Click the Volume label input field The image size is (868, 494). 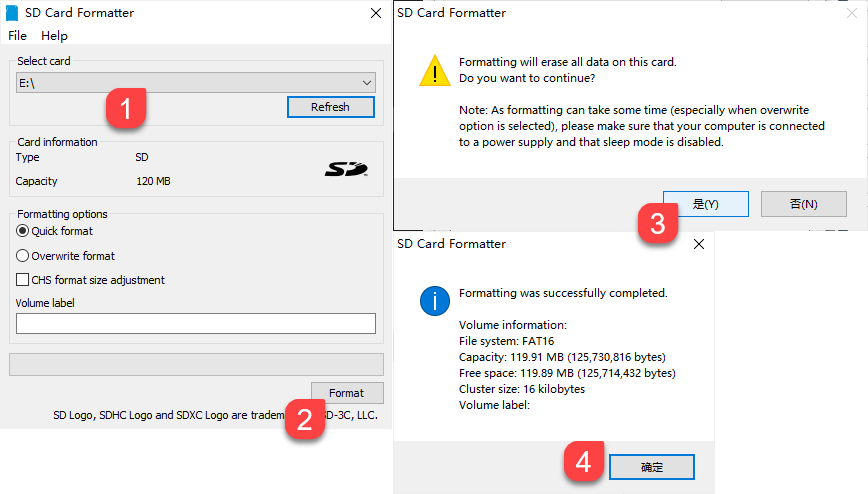click(x=195, y=323)
